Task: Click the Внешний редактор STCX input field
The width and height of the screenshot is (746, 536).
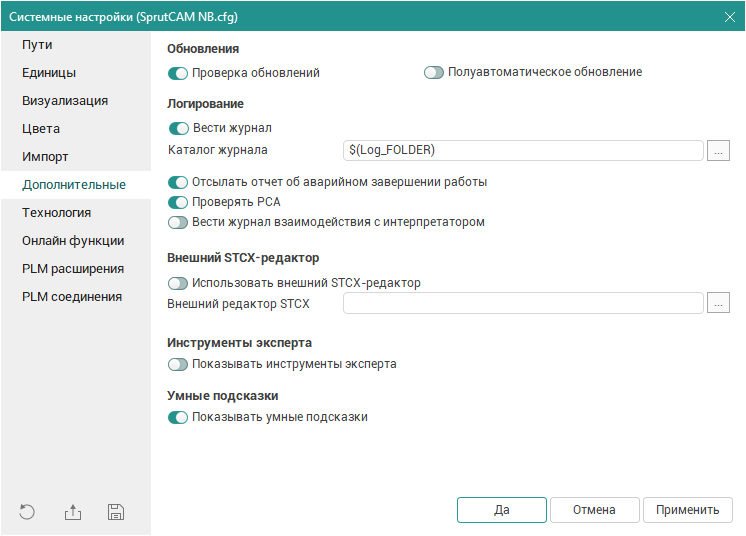Action: [x=523, y=303]
